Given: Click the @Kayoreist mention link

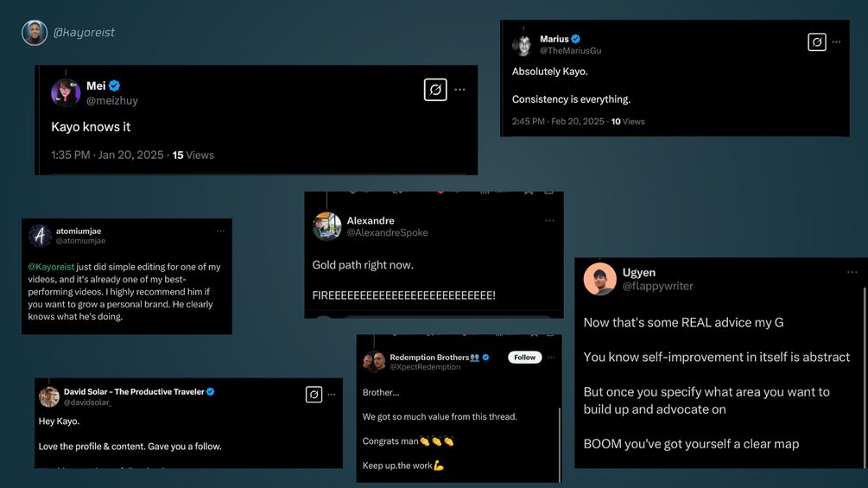Looking at the screenshot, I should [51, 267].
